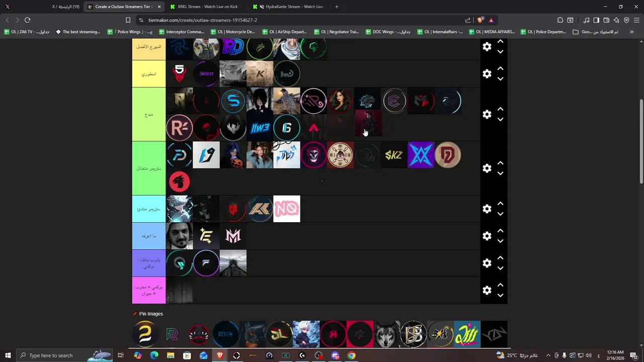Select the pink NO logo thumbnail
This screenshot has height=362, width=644.
point(287,209)
